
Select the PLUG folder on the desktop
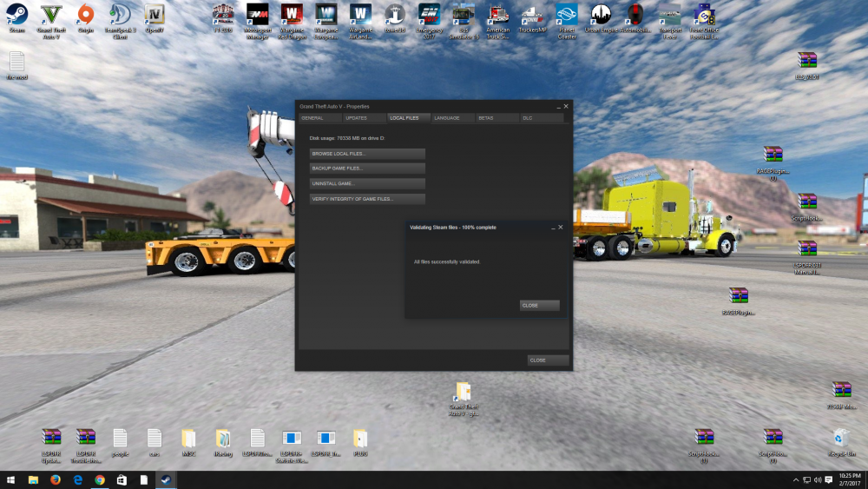(360, 442)
